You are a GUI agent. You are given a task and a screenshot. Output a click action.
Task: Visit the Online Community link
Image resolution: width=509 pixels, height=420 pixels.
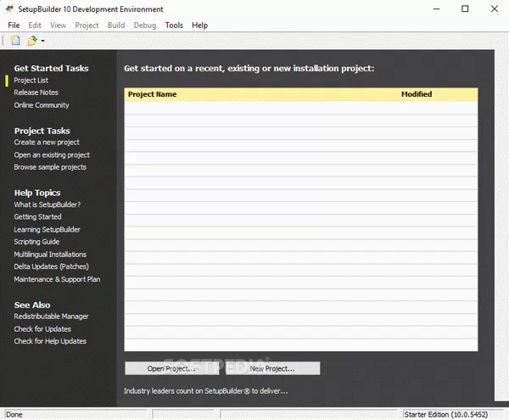[42, 105]
